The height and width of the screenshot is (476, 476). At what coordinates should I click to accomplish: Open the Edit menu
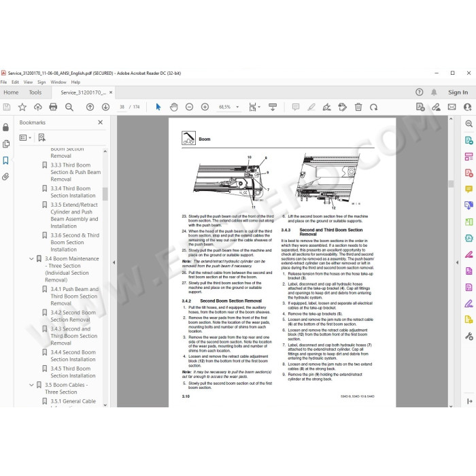(x=15, y=82)
